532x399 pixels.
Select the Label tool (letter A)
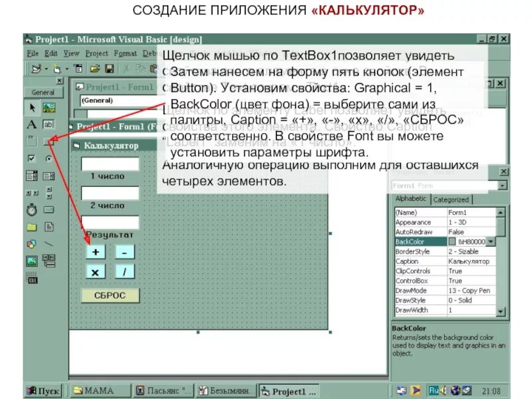coord(31,124)
